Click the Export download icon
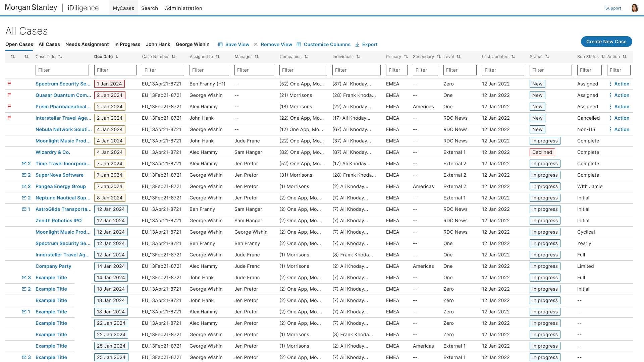Image resolution: width=644 pixels, height=362 pixels. [x=357, y=45]
